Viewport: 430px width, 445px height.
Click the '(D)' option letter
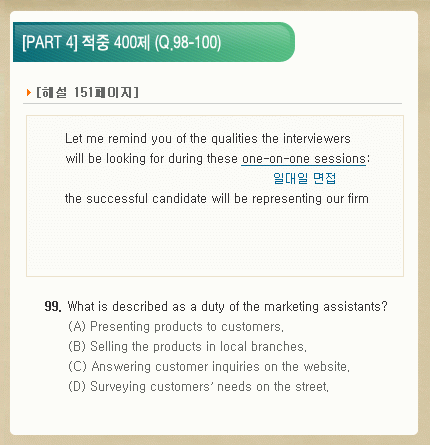click(77, 386)
